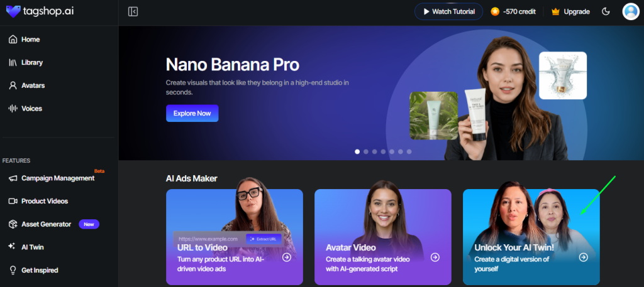Select the second carousel dot
Image resolution: width=644 pixels, height=287 pixels.
366,152
